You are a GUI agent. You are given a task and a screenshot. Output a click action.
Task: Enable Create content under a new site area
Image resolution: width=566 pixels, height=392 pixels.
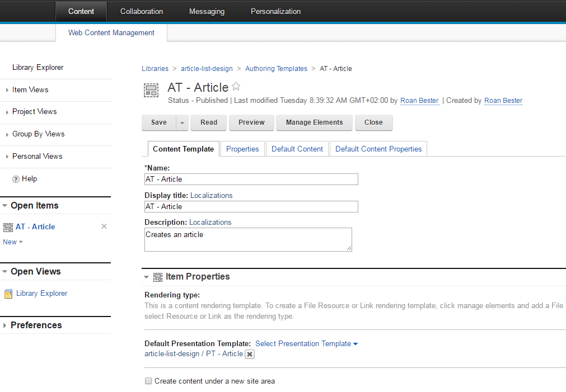[x=148, y=381]
